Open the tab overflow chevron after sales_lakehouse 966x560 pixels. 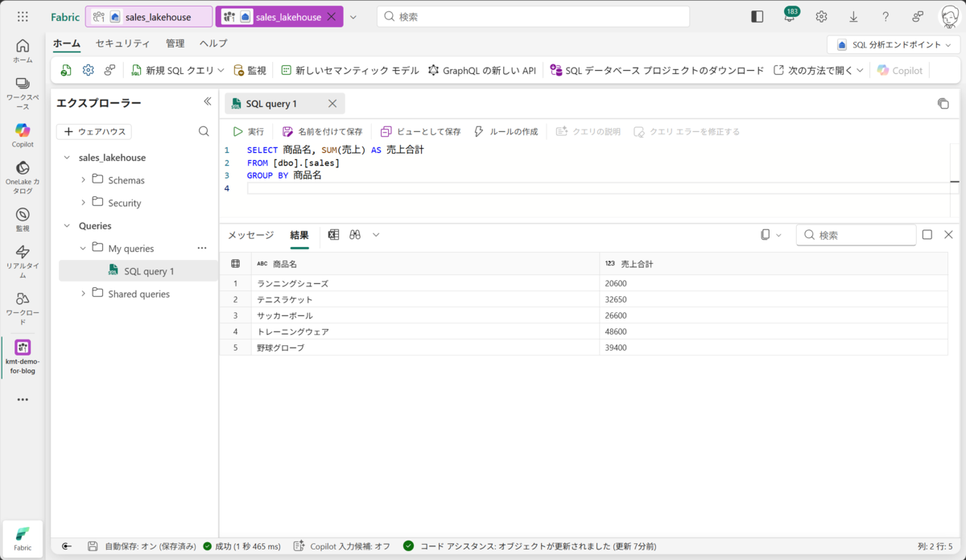353,17
